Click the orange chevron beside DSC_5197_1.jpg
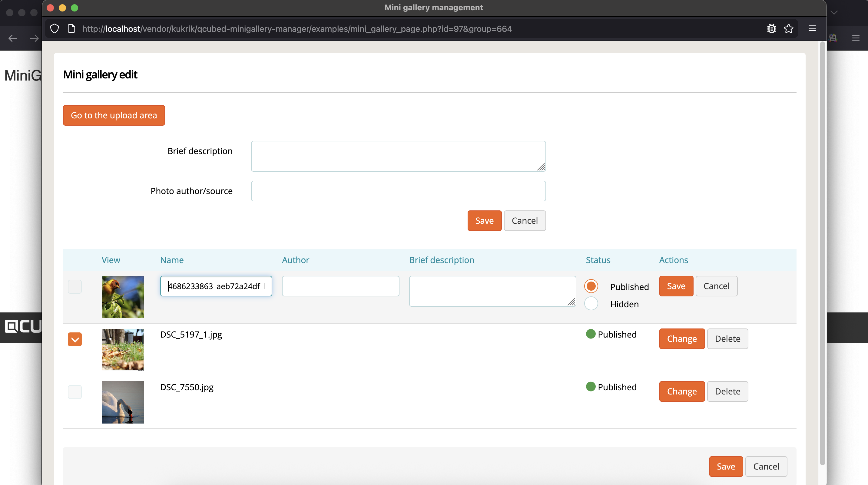The height and width of the screenshot is (485, 868). coord(75,339)
